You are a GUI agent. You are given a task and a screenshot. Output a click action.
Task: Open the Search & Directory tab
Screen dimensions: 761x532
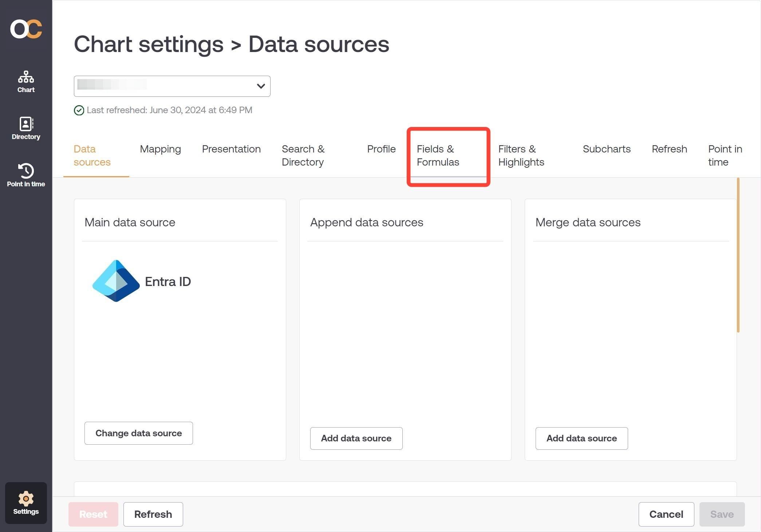pos(303,155)
